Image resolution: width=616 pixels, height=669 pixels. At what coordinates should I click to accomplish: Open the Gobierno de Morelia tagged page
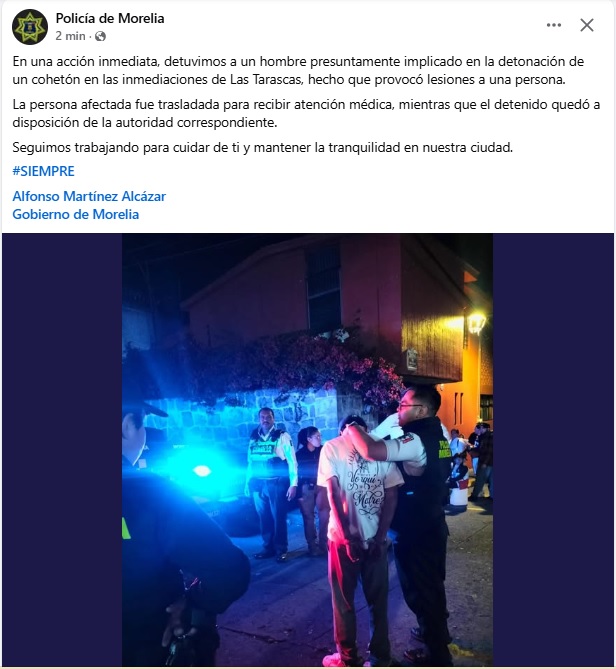[76, 214]
